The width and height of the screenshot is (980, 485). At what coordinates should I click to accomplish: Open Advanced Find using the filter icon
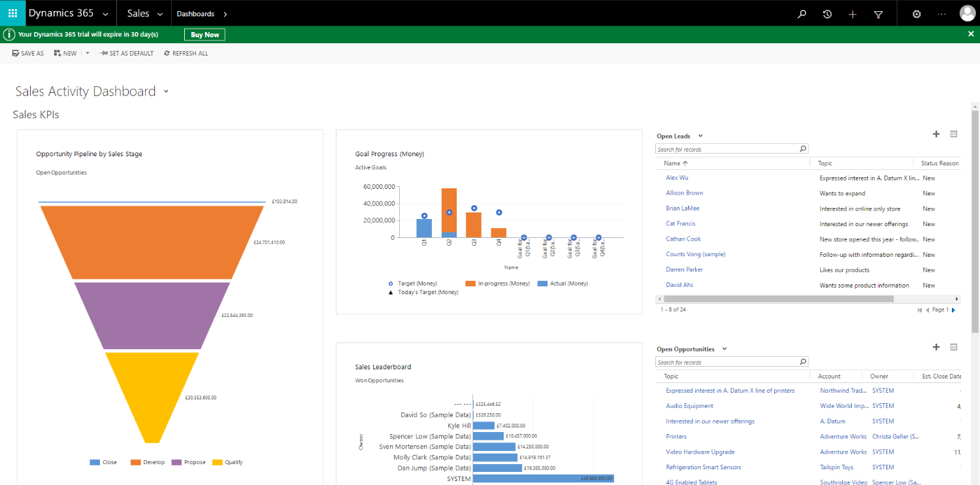(x=878, y=13)
